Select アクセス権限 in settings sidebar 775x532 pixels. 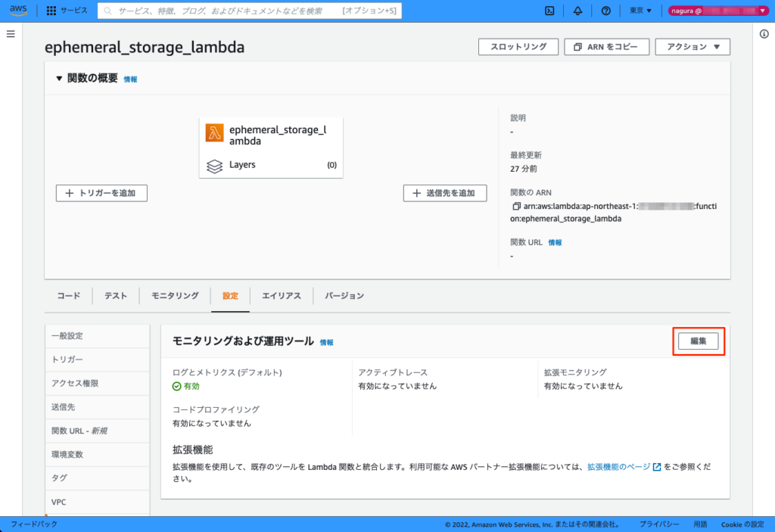point(98,384)
